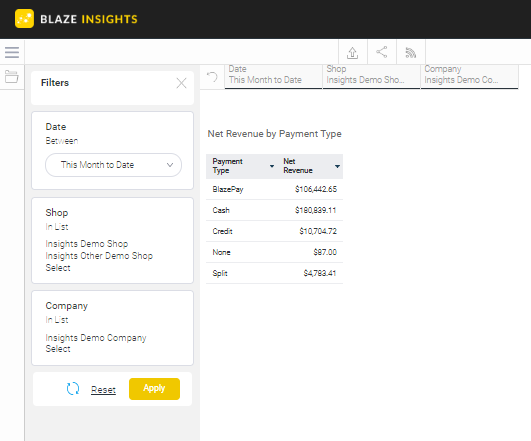Click Insights Demo Company entry
This screenshot has height=441, width=531.
point(96,338)
